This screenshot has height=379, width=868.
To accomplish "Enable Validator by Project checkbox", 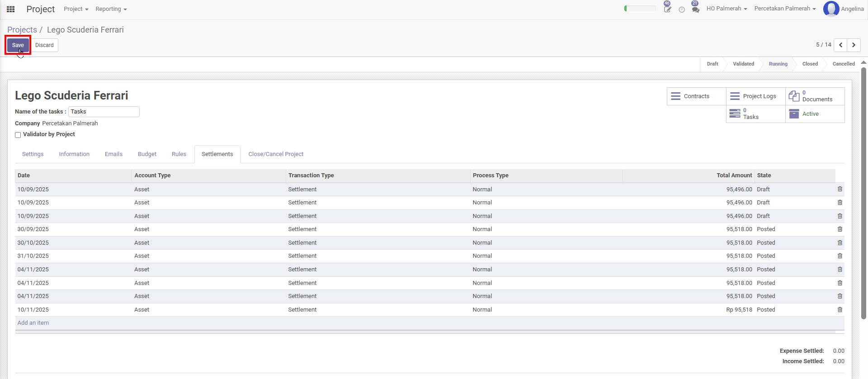I will (x=18, y=135).
